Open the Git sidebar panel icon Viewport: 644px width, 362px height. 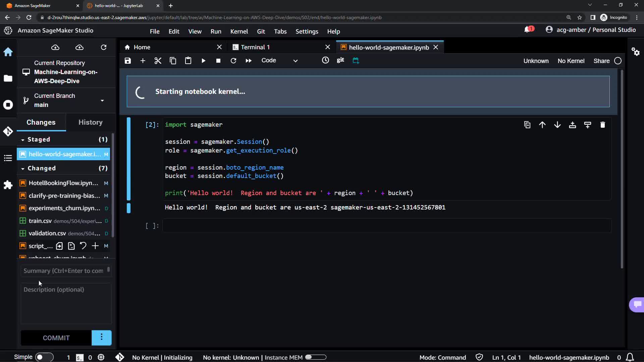pos(8,131)
